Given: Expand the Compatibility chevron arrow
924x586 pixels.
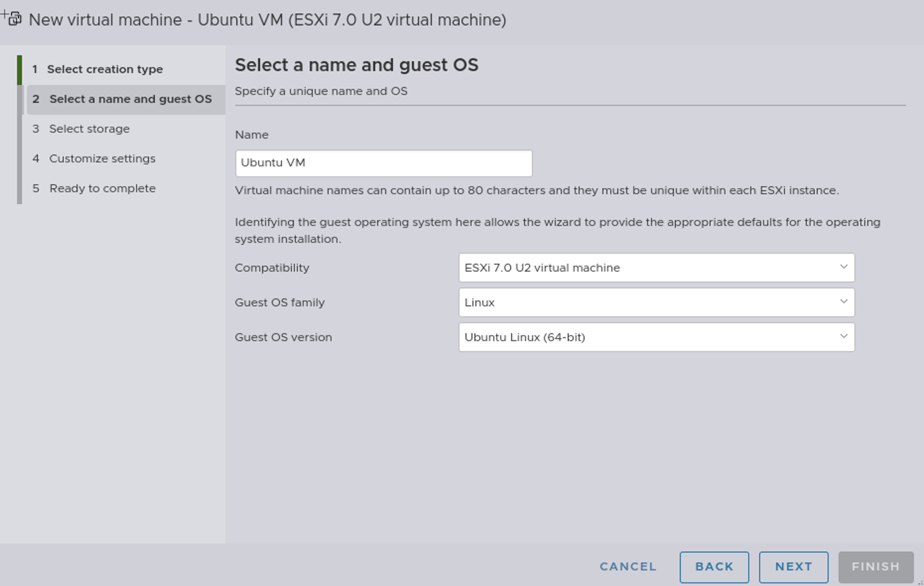Looking at the screenshot, I should (x=843, y=268).
